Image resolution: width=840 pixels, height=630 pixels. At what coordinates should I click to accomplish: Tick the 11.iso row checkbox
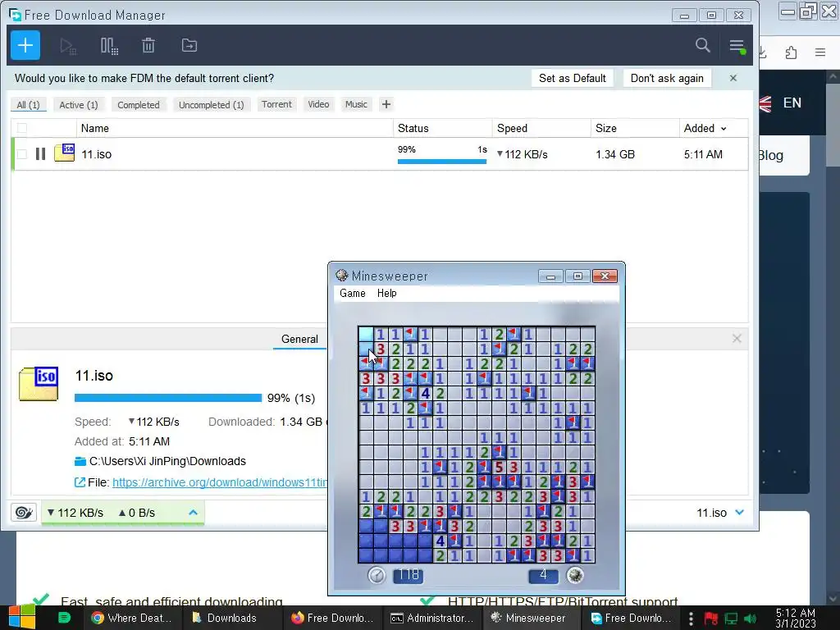click(x=22, y=154)
